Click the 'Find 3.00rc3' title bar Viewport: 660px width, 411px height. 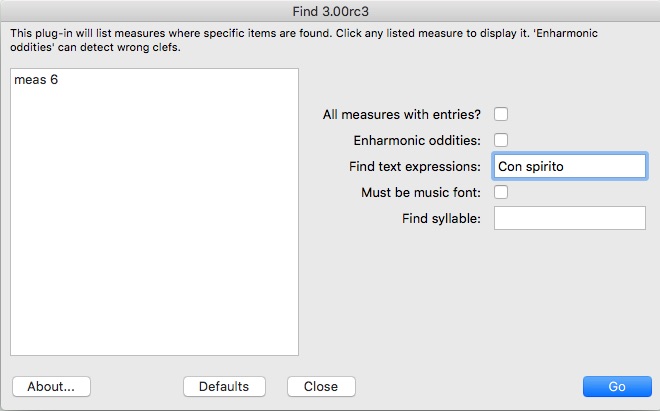pyautogui.click(x=330, y=11)
